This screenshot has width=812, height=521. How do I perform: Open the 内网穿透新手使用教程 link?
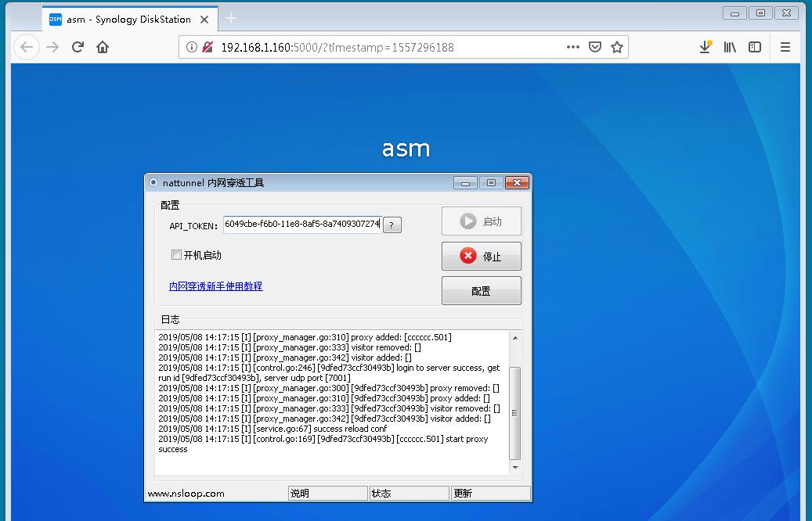(216, 286)
